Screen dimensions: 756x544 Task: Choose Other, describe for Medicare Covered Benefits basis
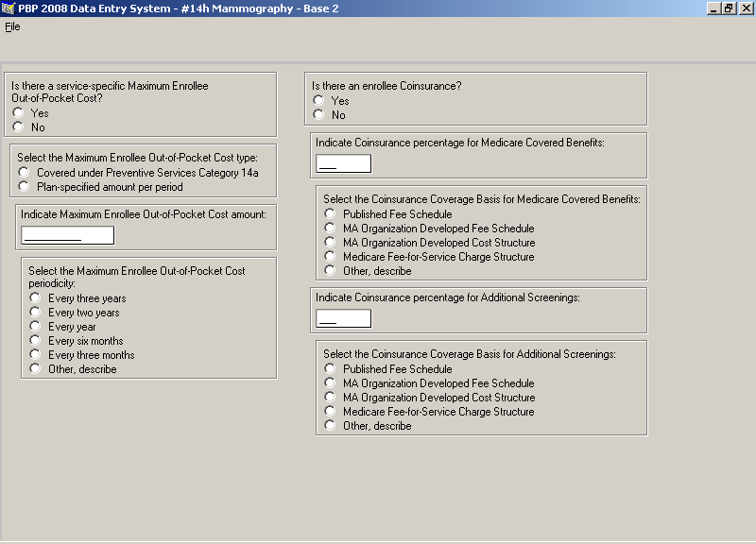(x=330, y=270)
